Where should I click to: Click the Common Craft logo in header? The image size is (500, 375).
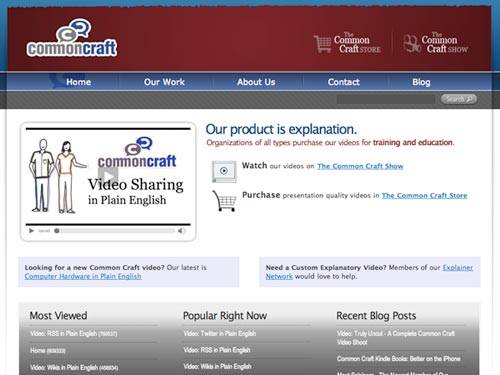coord(72,38)
